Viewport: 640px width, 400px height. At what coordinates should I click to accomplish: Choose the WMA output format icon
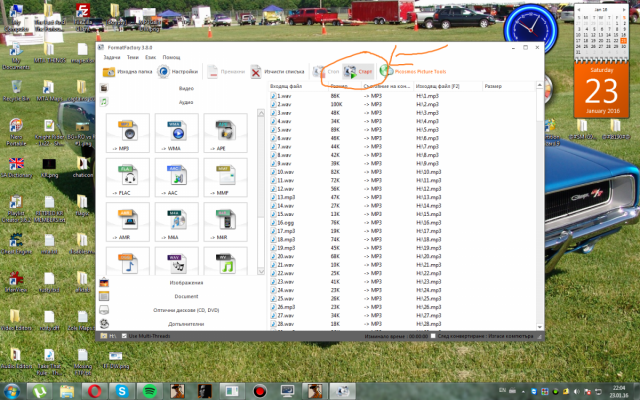coord(177,134)
